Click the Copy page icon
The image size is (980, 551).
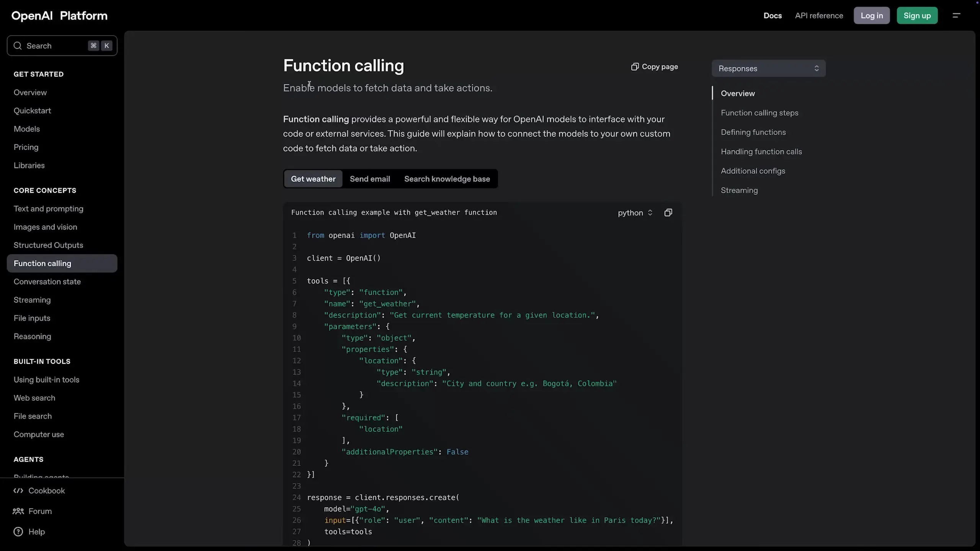(x=635, y=67)
